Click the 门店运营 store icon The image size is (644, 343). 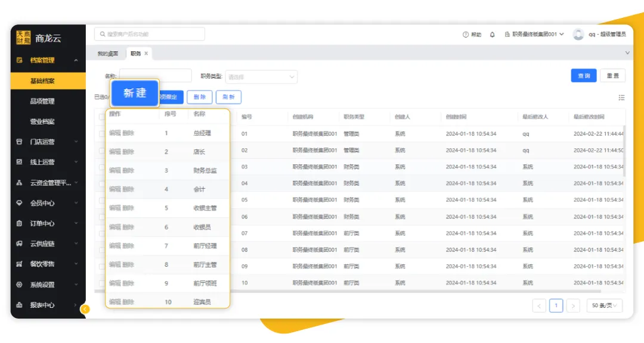[19, 142]
